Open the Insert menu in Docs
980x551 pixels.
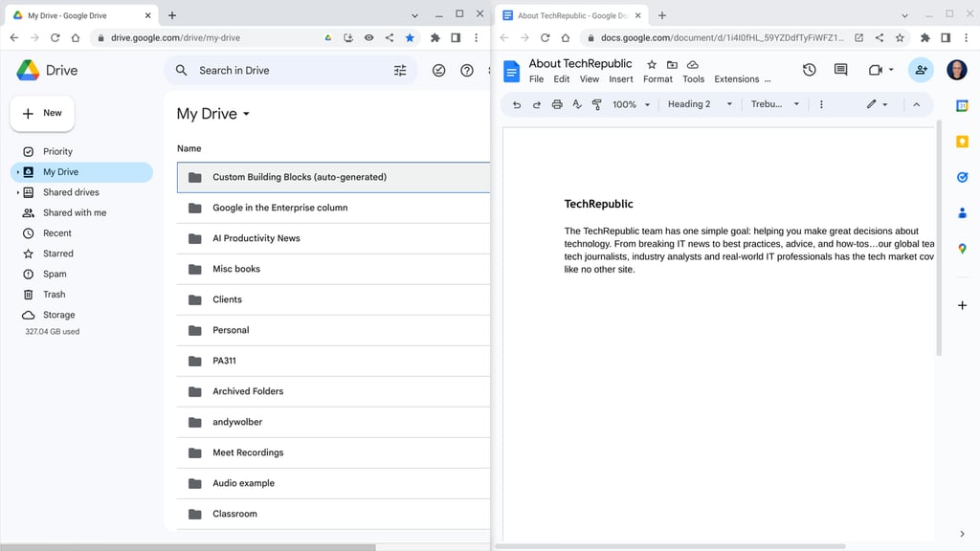coord(621,79)
